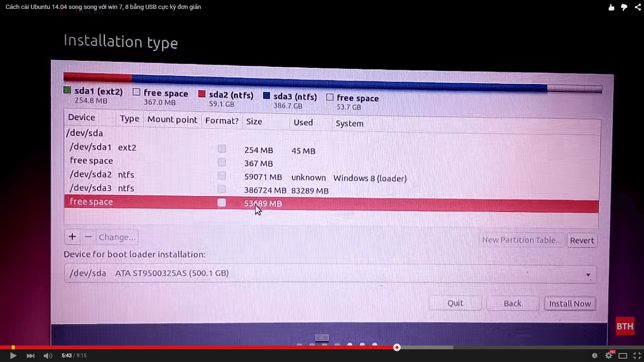Open the player settings gear

tap(609, 355)
